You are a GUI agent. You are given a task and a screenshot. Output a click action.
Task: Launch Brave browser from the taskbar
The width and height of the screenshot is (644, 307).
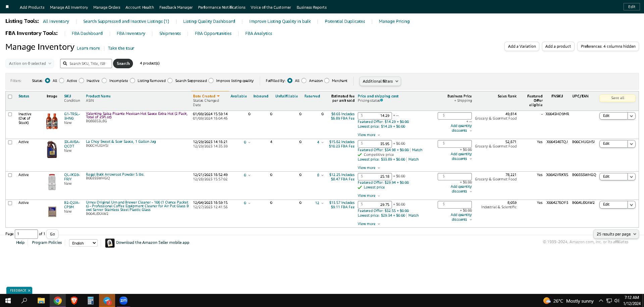click(74, 301)
